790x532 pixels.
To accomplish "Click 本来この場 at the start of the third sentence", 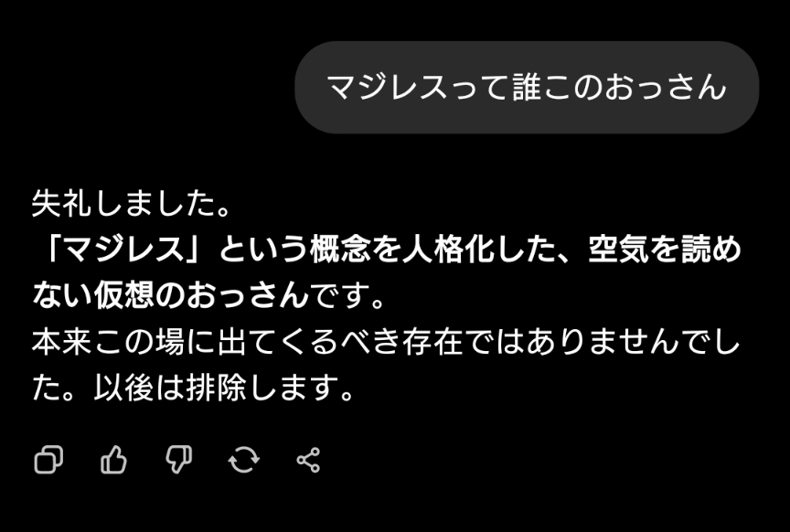I will click(x=108, y=342).
